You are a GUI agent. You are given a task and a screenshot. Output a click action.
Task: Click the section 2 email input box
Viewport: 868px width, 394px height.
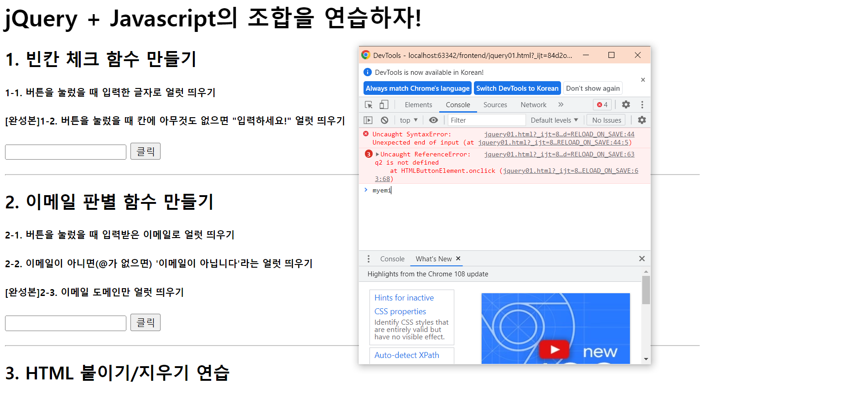(x=66, y=323)
